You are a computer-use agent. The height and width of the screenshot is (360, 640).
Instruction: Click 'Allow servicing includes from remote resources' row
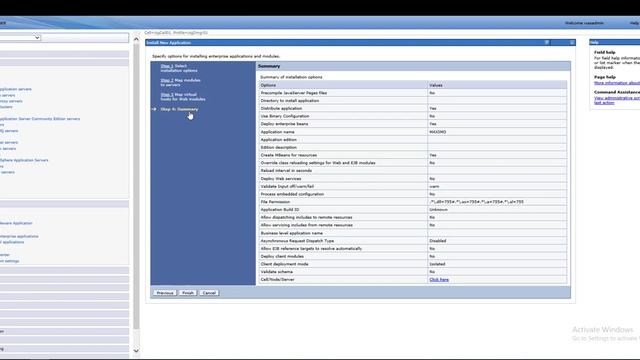pos(413,225)
